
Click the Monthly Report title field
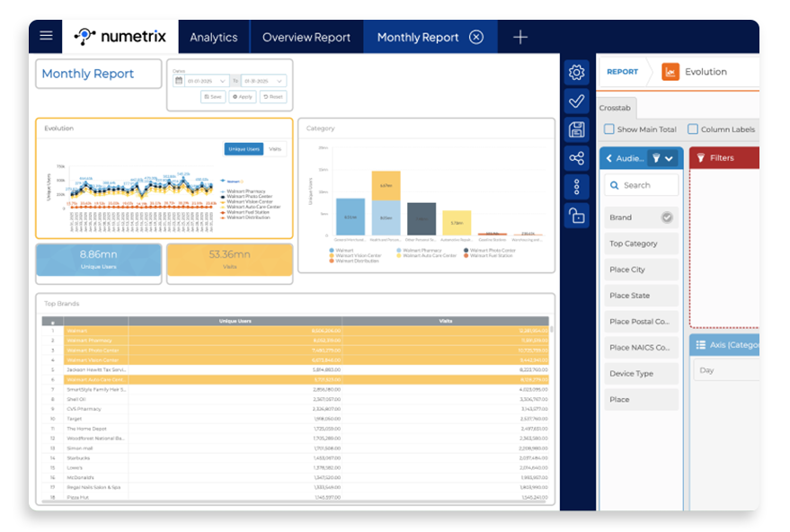(98, 74)
